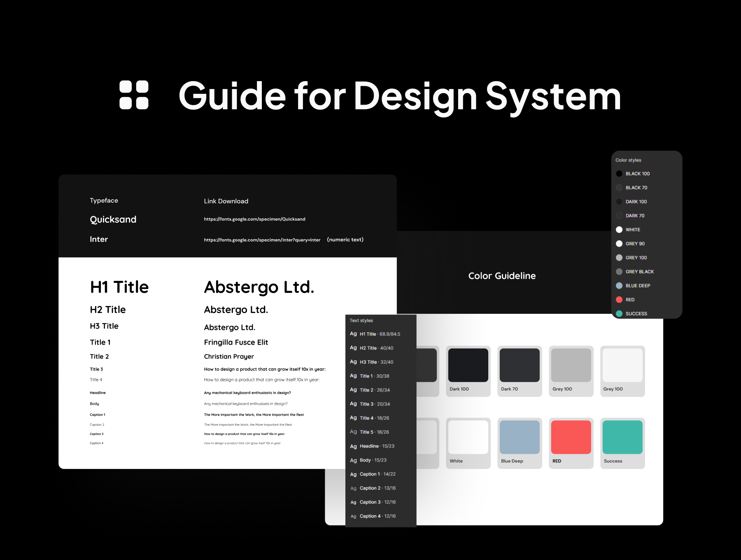Click the Ag icon beside H1 Title

[353, 334]
